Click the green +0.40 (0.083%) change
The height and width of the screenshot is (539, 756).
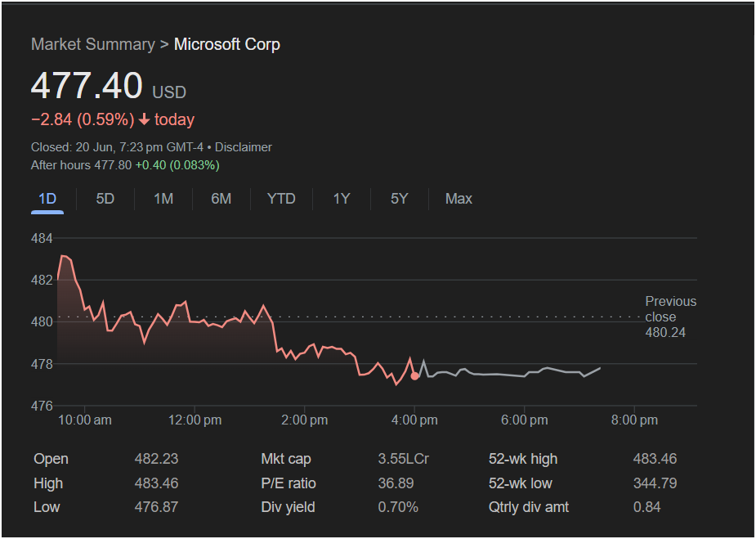click(177, 165)
